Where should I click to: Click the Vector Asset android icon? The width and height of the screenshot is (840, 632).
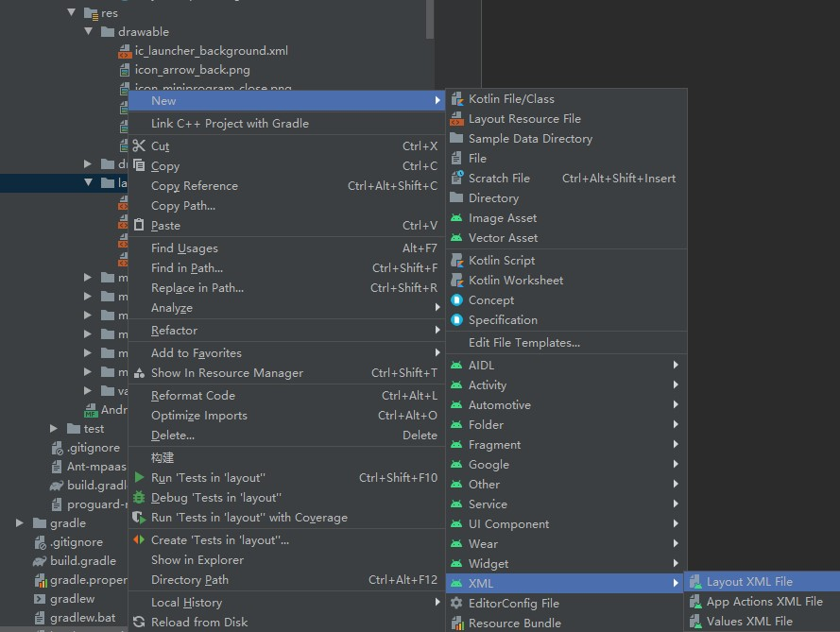pos(456,238)
